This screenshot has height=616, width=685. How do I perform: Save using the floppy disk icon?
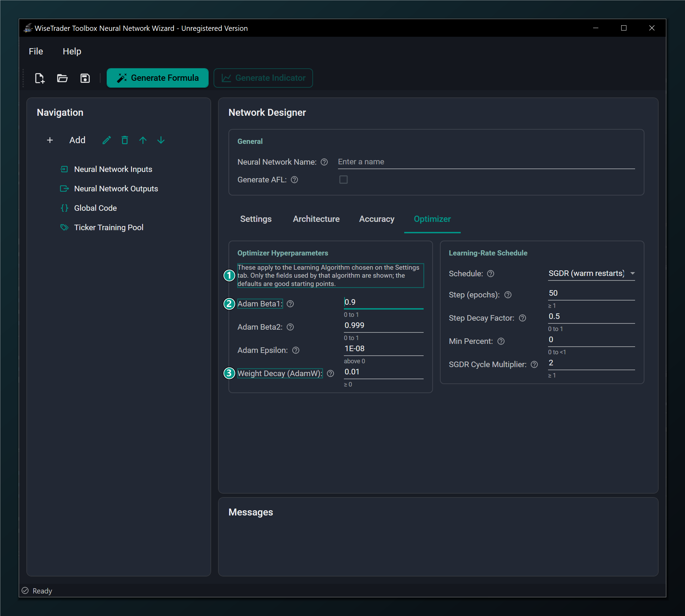tap(85, 78)
